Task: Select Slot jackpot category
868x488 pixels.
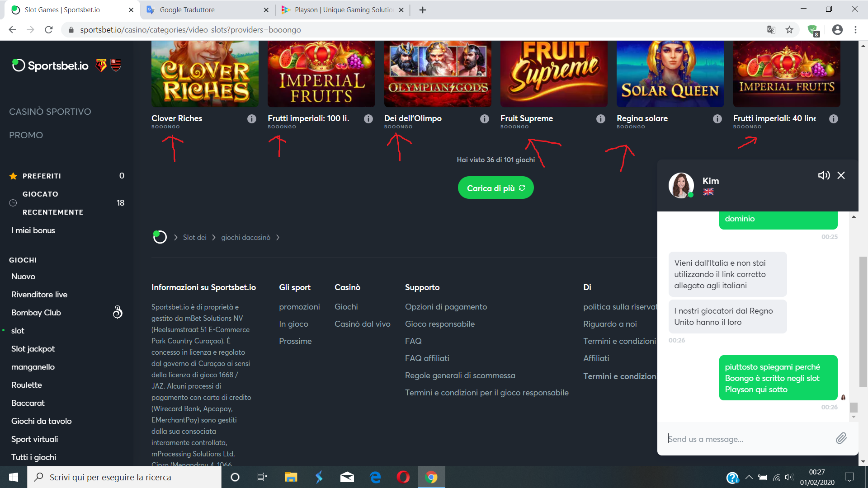Action: (33, 349)
